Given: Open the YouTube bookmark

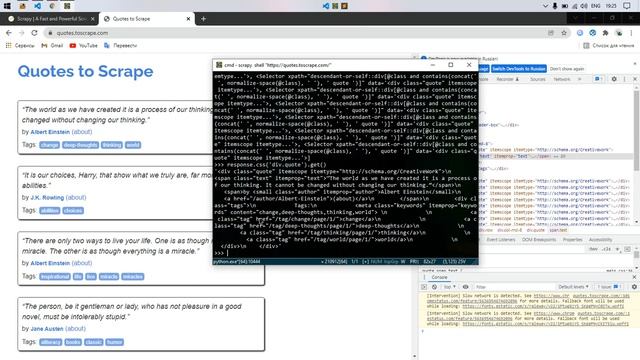Looking at the screenshot, I should 84,46.
